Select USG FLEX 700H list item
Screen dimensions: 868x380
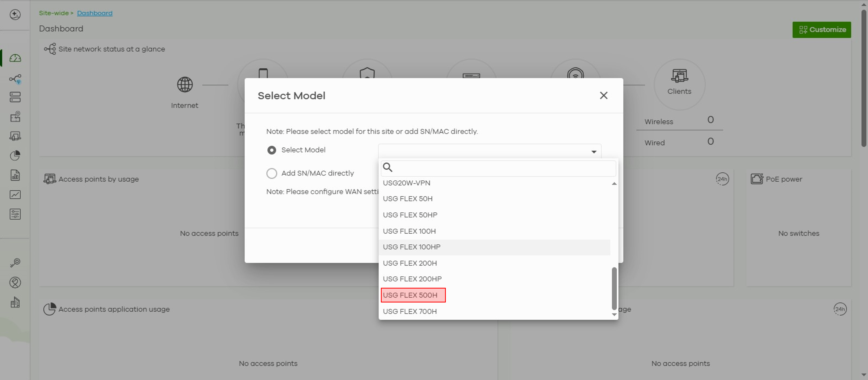point(409,311)
